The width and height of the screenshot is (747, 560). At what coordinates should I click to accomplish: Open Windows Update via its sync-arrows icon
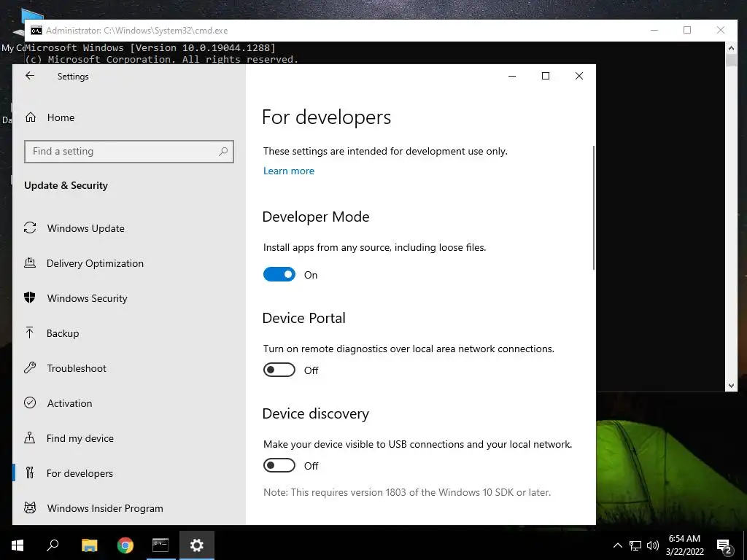(x=30, y=228)
